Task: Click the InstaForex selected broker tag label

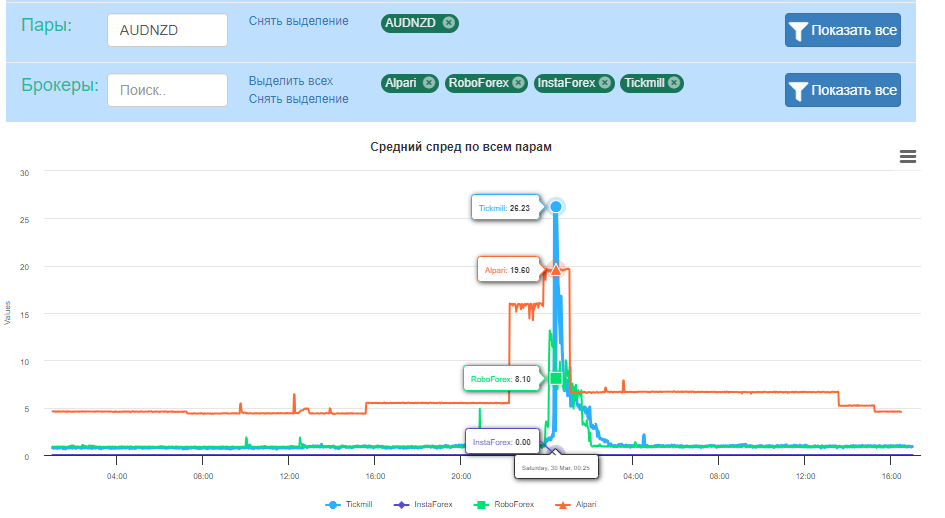Action: 566,83
